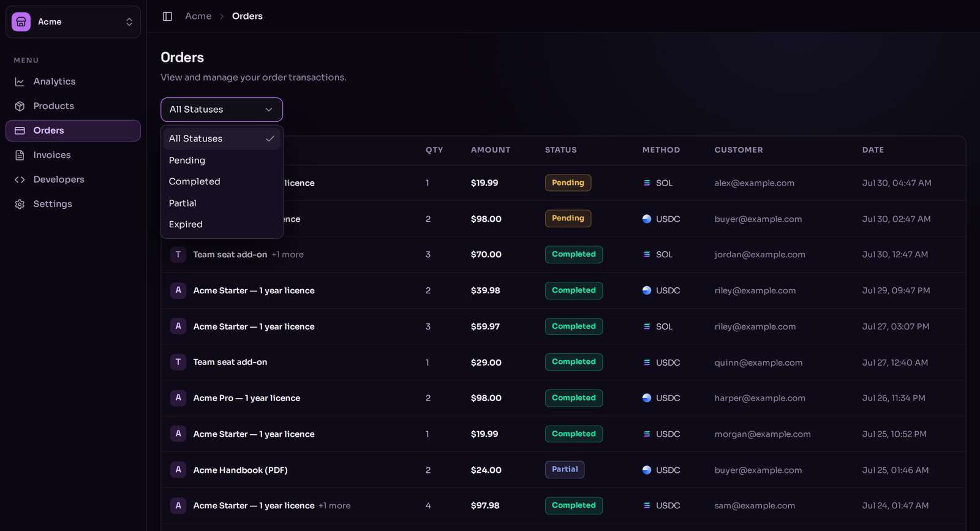Click USDC icon in $39.98 row
980x531 pixels.
(x=647, y=290)
